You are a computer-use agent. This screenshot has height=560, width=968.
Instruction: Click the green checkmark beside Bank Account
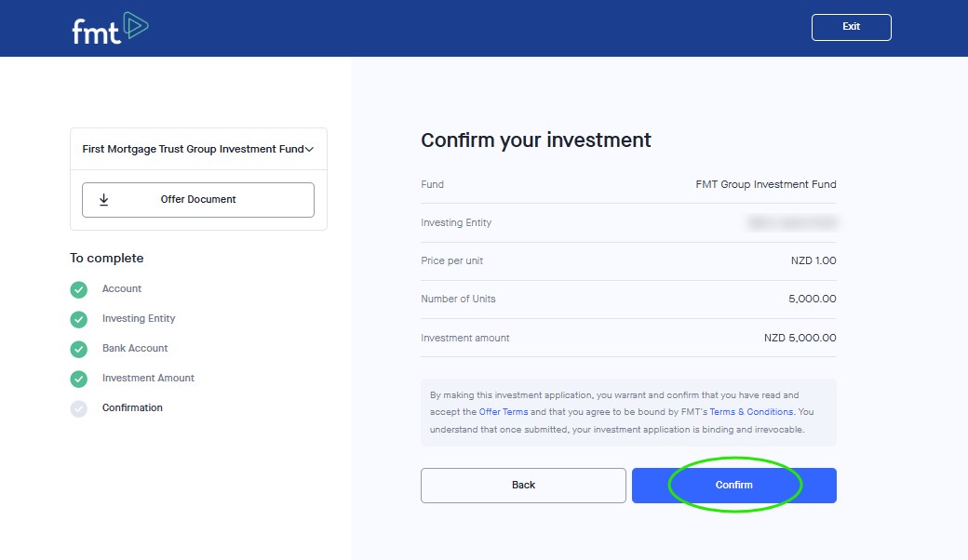pos(79,349)
